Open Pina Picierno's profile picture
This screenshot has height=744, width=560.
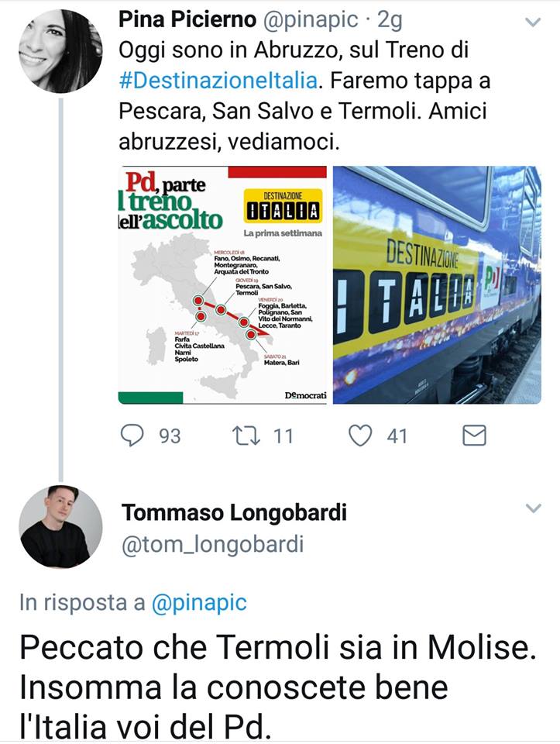tap(60, 51)
